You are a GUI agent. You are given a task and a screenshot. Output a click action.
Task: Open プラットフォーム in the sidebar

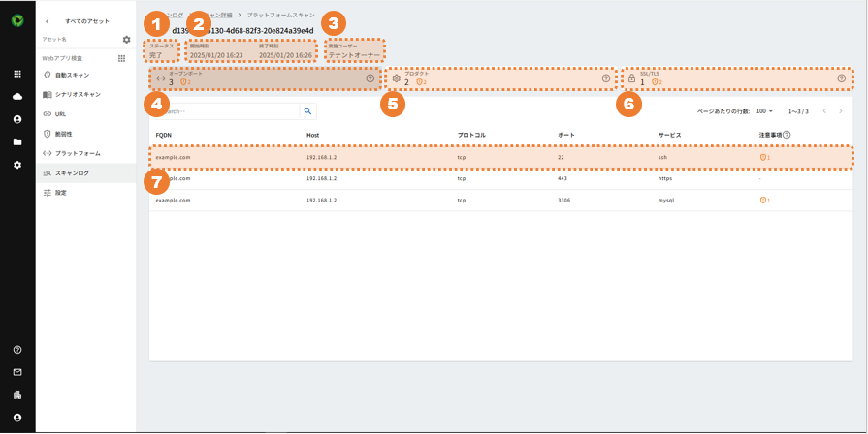[x=85, y=153]
